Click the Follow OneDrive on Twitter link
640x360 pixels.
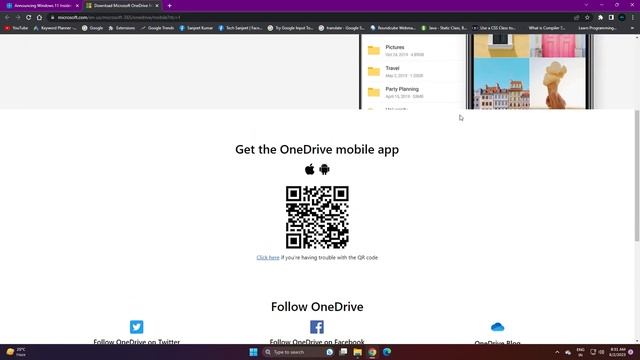pos(137,342)
